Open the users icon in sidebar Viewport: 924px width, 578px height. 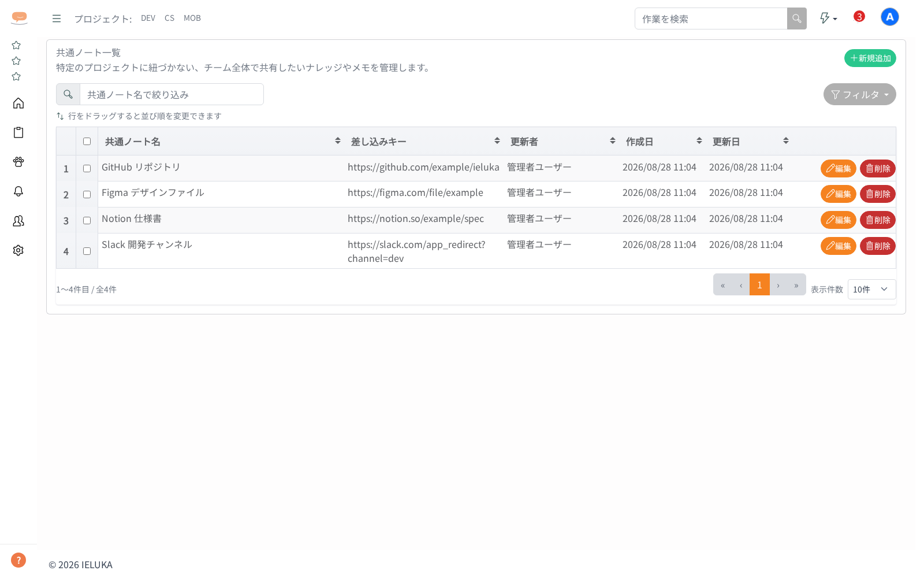click(x=18, y=221)
